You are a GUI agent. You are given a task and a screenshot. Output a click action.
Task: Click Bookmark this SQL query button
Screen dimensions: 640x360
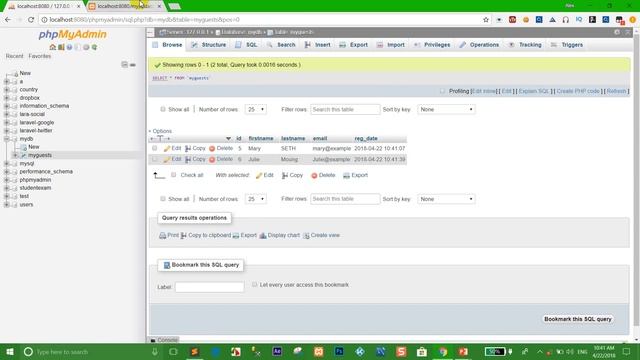point(578,319)
